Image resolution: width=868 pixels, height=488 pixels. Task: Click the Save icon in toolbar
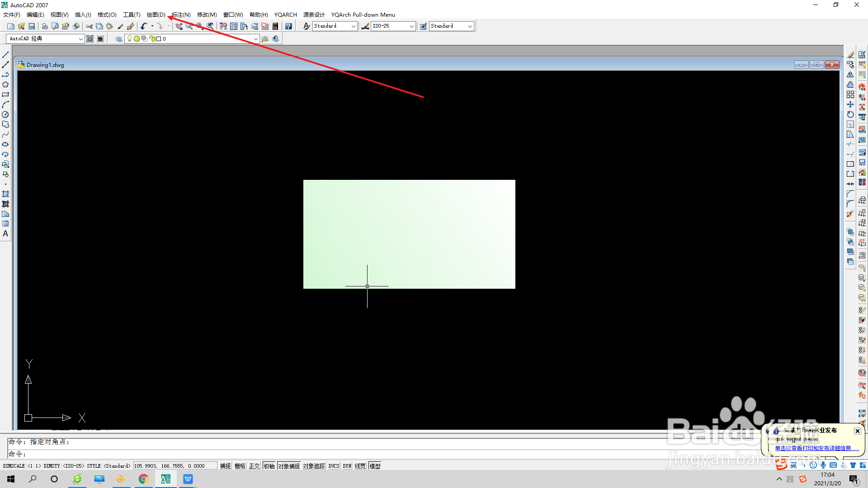coord(32,26)
